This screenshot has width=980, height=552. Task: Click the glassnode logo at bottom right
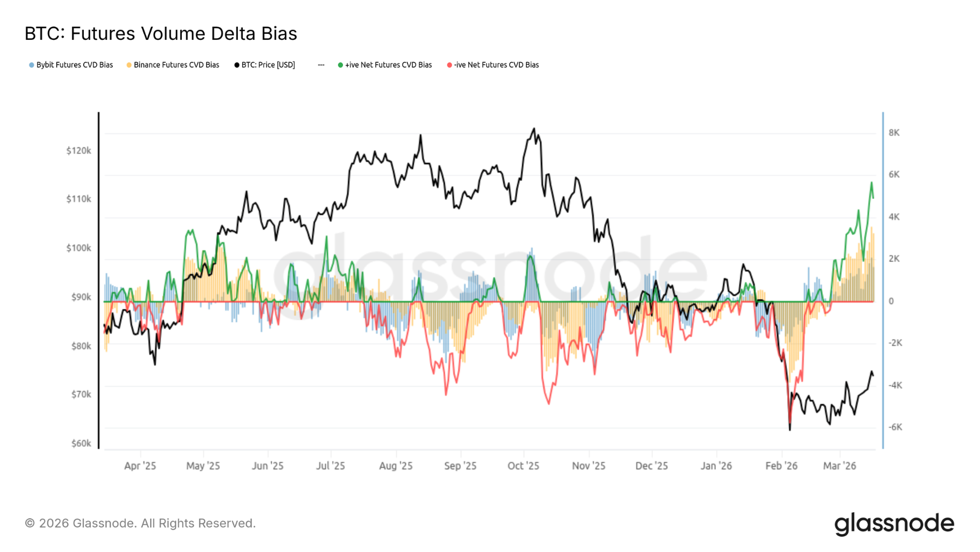894,524
